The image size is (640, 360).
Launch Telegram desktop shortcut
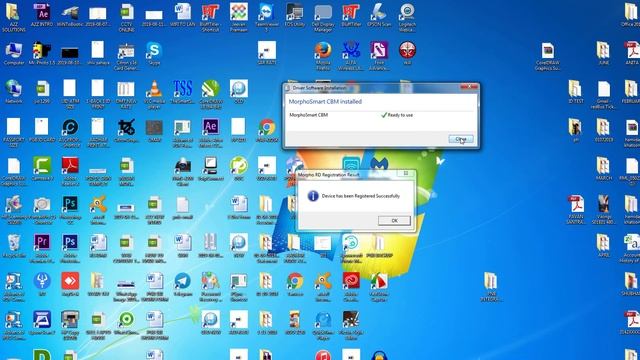pyautogui.click(x=182, y=284)
